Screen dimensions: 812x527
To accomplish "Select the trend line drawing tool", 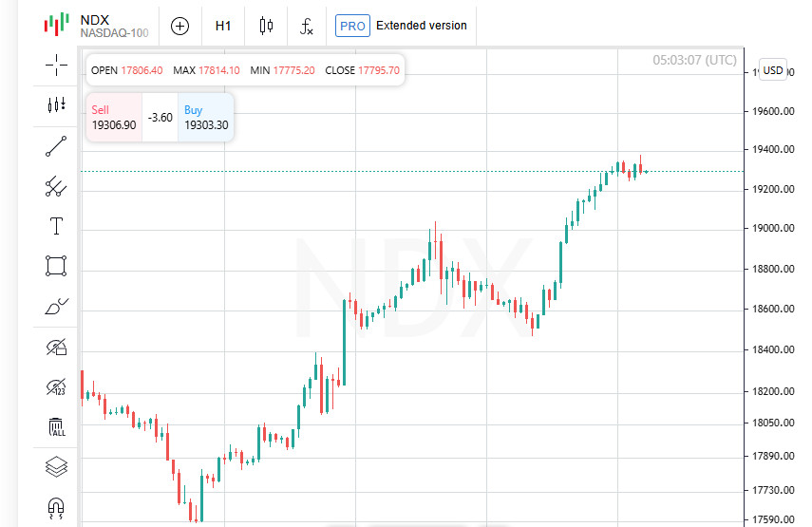I will [x=56, y=145].
